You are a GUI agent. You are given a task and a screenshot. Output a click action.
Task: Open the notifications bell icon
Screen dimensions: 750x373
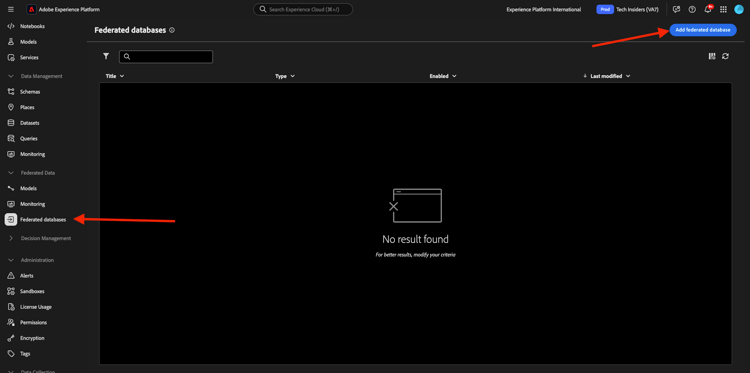[x=708, y=10]
